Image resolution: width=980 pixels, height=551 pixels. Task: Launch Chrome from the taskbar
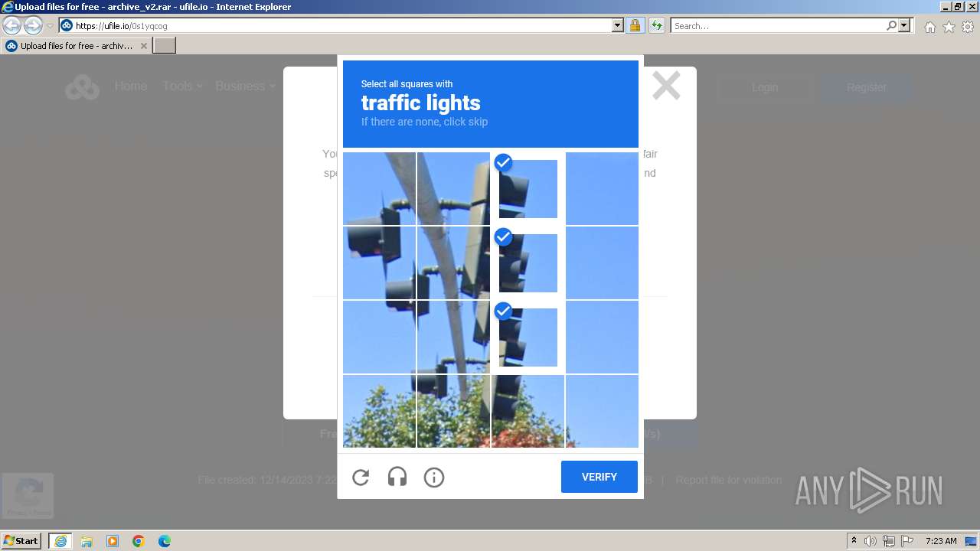139,541
